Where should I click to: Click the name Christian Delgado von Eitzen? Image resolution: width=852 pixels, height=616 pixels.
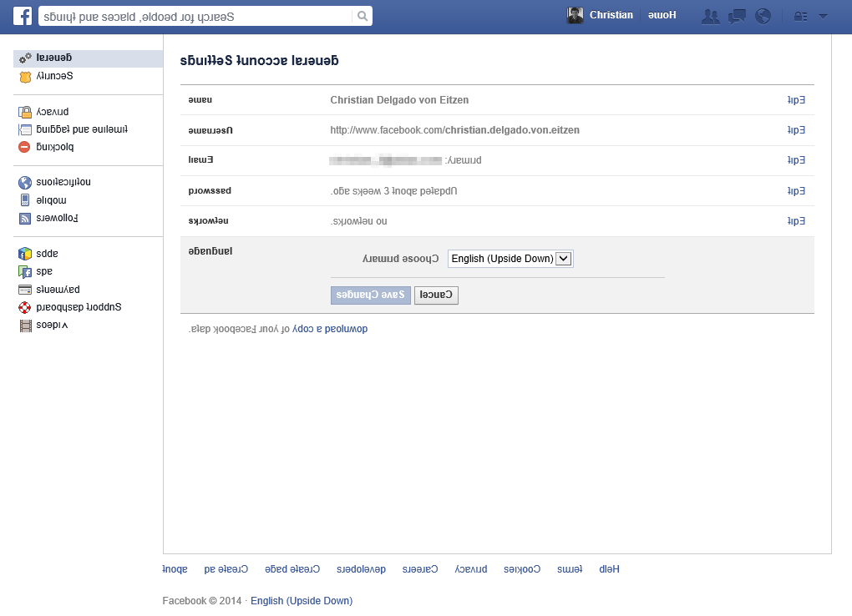point(399,100)
